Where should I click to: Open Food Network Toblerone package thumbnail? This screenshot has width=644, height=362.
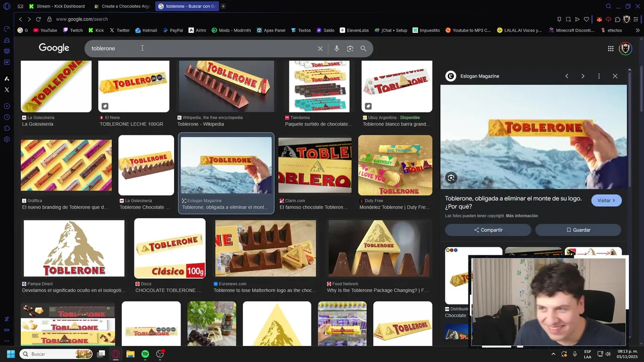point(379,248)
